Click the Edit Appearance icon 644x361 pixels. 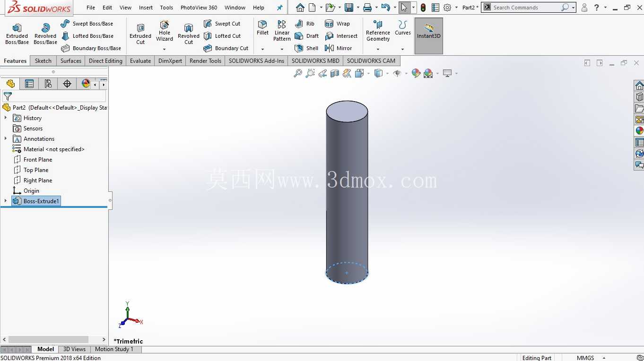coord(416,73)
